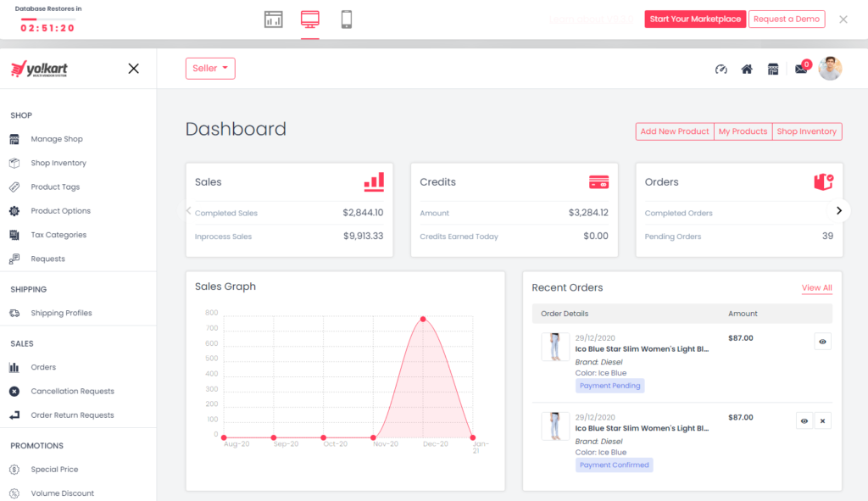Image resolution: width=868 pixels, height=501 pixels.
Task: Select the desktop monitor preview icon
Action: coord(310,19)
